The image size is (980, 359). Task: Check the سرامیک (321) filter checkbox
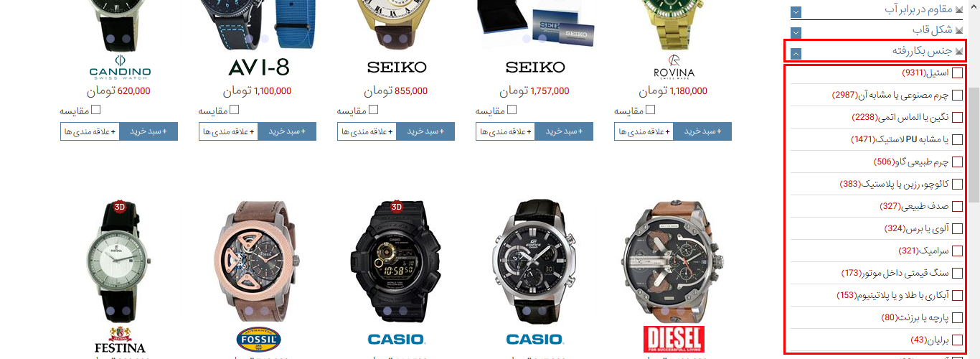point(957,251)
